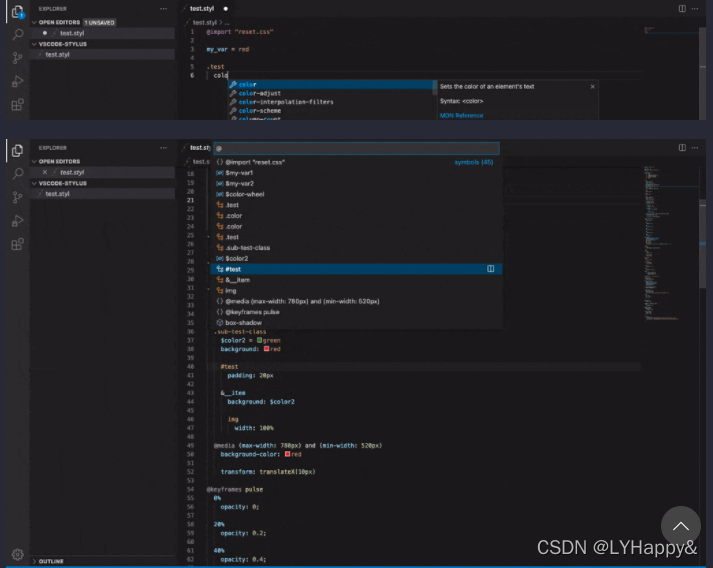Click the minimap in the bottom window
The image size is (713, 568).
671,243
